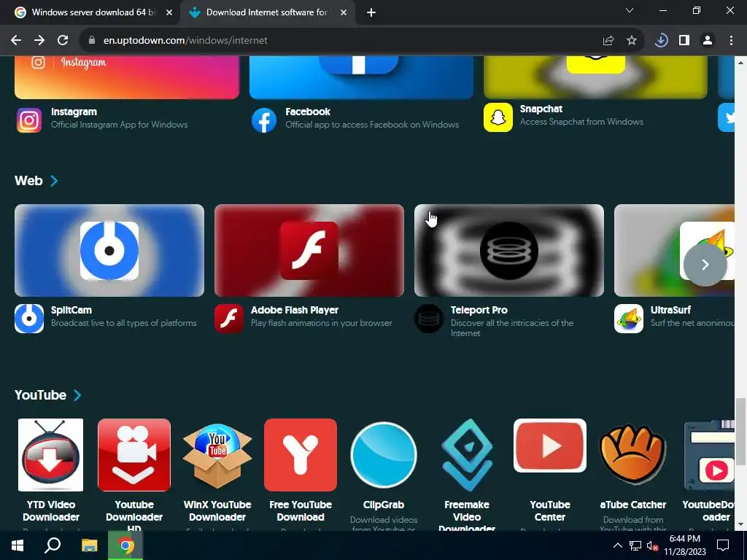Click the Teleport Pro banner thumbnail

click(508, 251)
